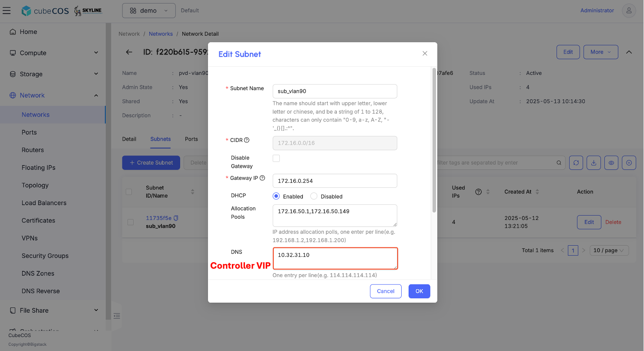Cancel the Edit Subnet dialog
The width and height of the screenshot is (644, 351).
386,291
